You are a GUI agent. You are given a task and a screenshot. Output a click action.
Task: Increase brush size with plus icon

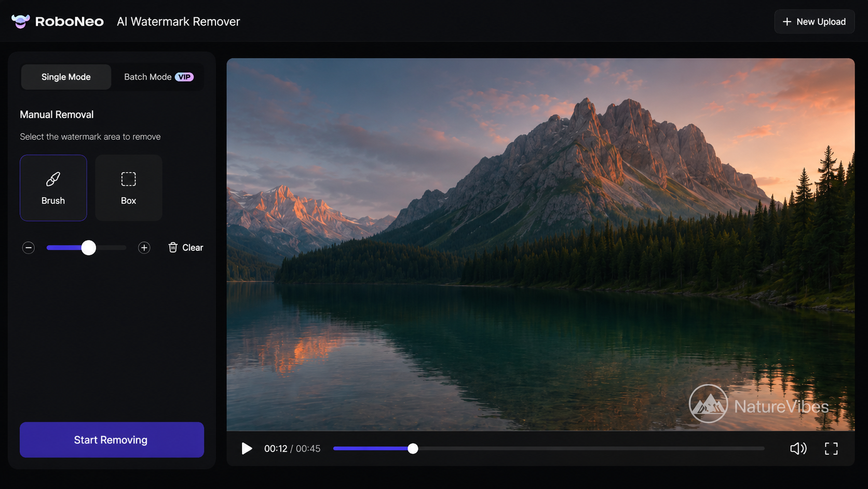point(144,248)
